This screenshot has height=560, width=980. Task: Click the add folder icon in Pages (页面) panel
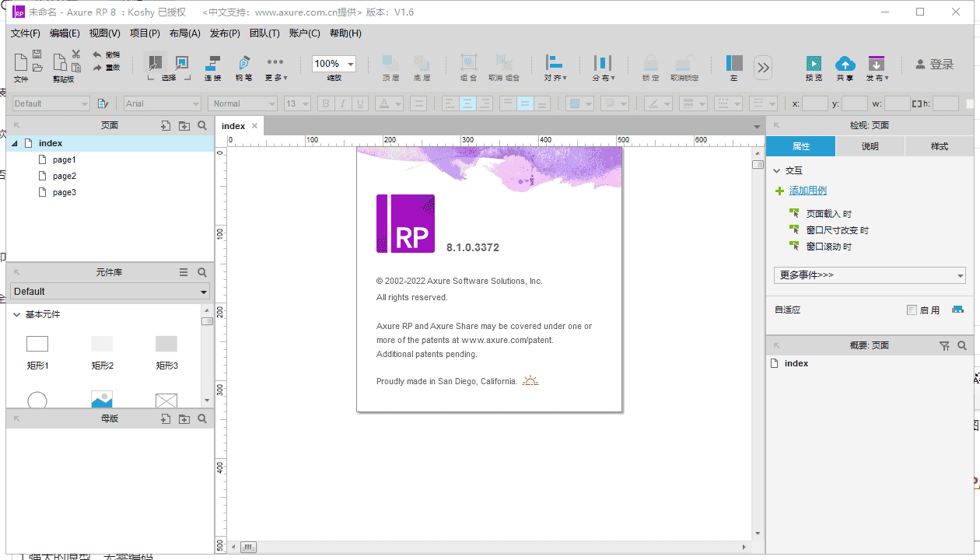[x=184, y=126]
